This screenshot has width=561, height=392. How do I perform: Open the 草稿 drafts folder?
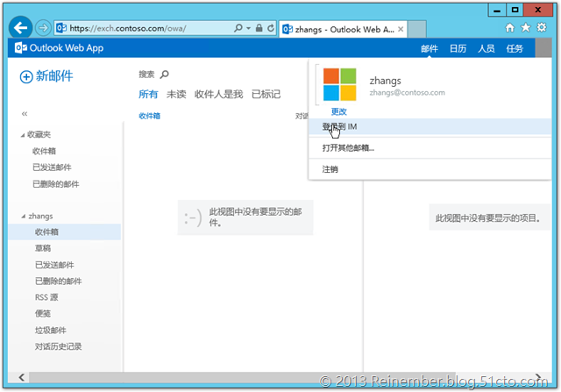[43, 248]
